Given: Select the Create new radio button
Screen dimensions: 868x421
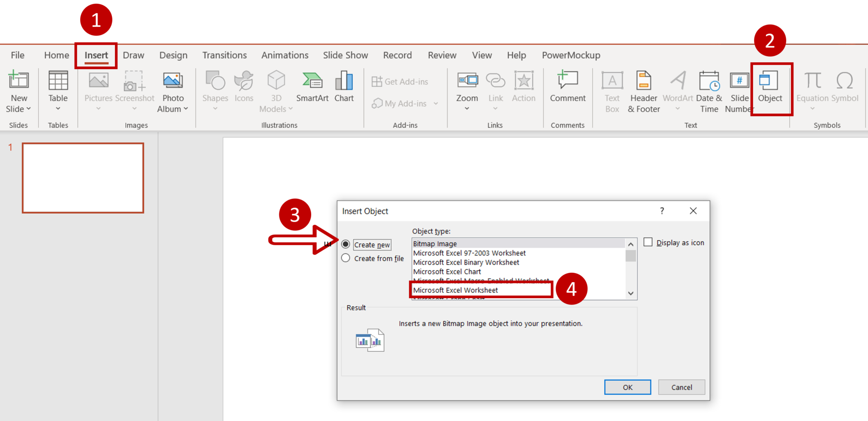Looking at the screenshot, I should 346,244.
